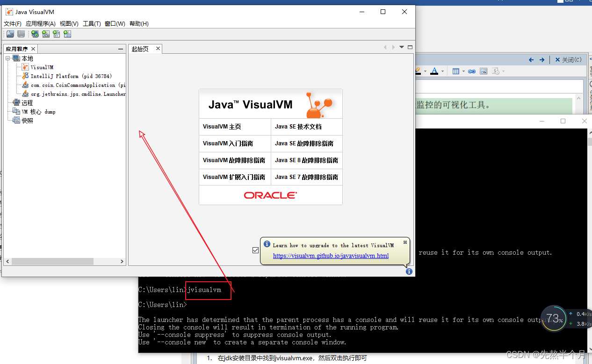This screenshot has height=364, width=592.
Task: Select org.jetbrains.jps.cmdline.Launcher process
Action: (x=73, y=94)
